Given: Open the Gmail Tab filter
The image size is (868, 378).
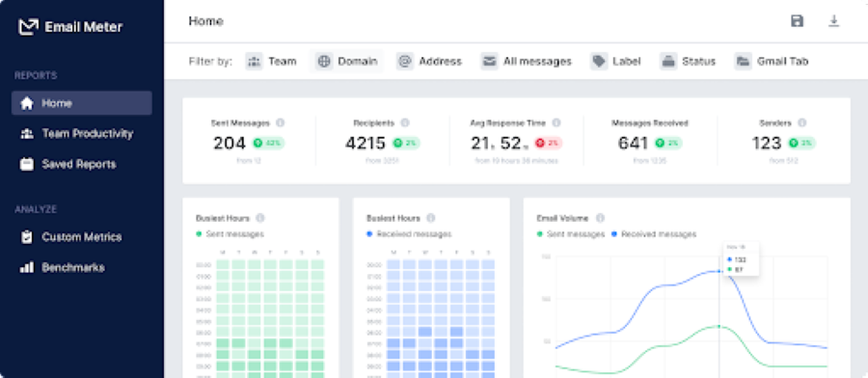Looking at the screenshot, I should [772, 62].
